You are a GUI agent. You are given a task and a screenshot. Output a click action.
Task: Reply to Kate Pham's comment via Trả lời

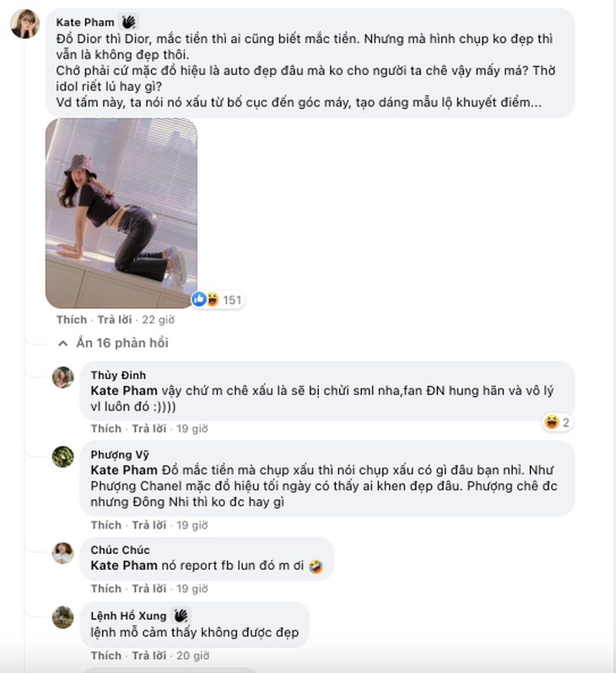(115, 320)
